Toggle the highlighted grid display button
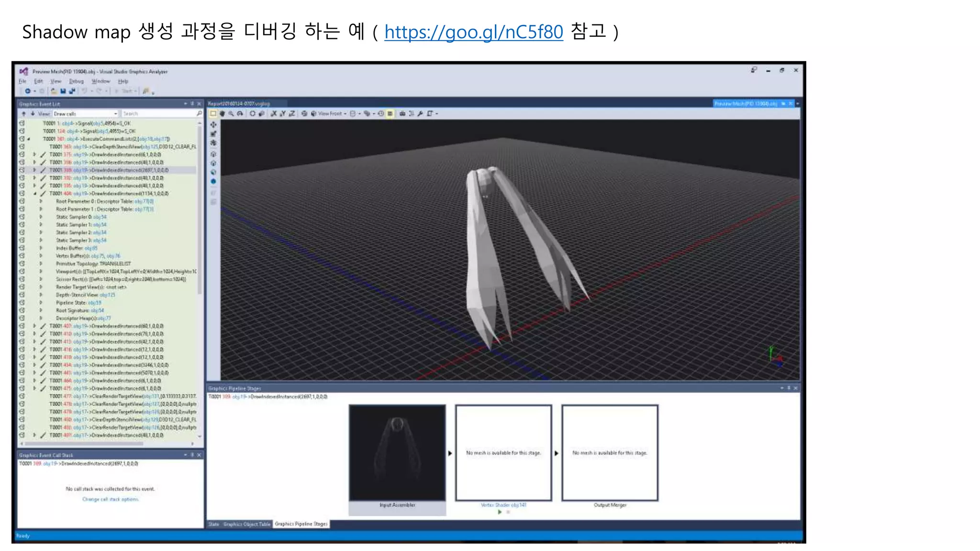This screenshot has height=551, width=980. pos(390,113)
